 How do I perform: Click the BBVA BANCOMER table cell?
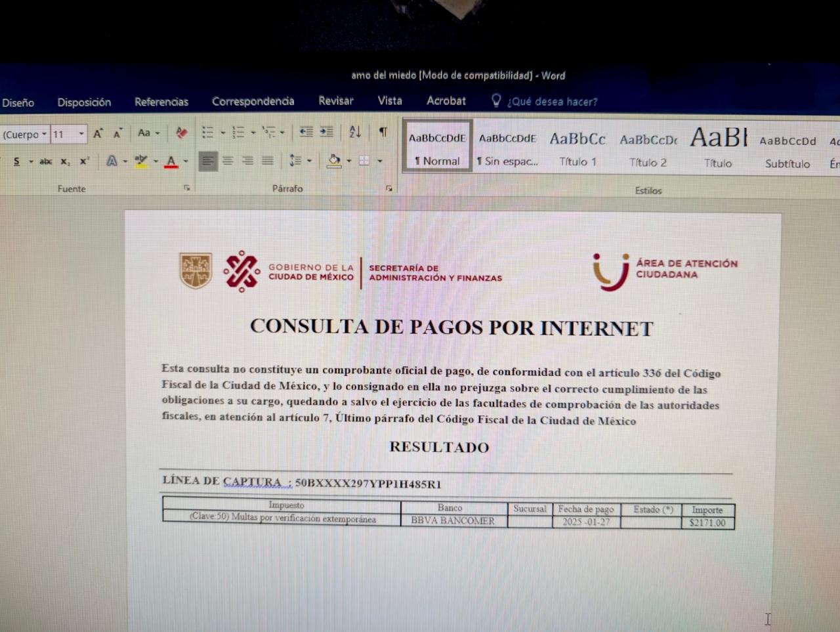pyautogui.click(x=453, y=520)
